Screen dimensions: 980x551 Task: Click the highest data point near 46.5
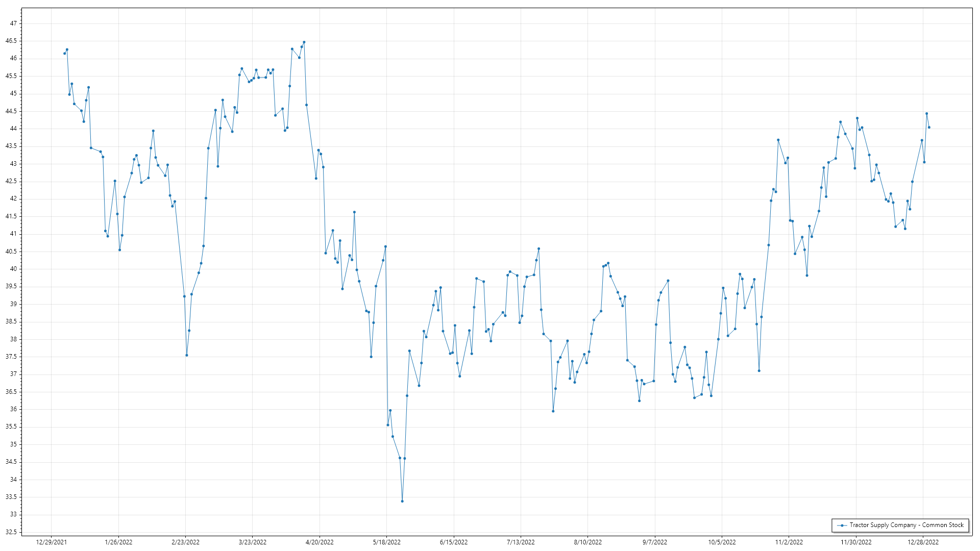304,42
